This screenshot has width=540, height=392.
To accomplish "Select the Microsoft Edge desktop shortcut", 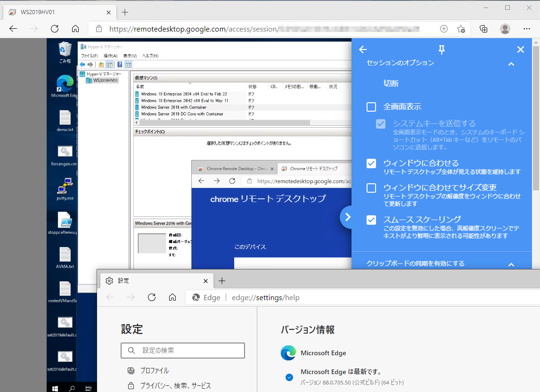I will point(65,87).
